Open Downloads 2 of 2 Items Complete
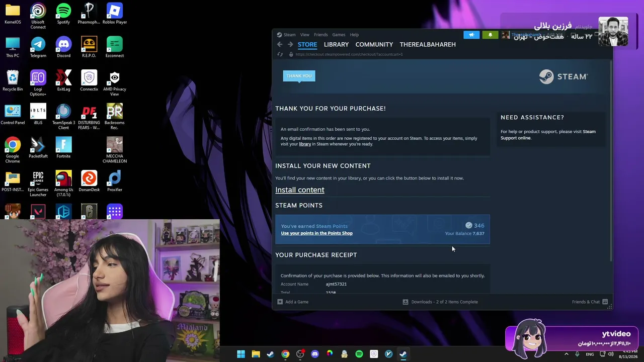644x362 pixels. coord(445,302)
